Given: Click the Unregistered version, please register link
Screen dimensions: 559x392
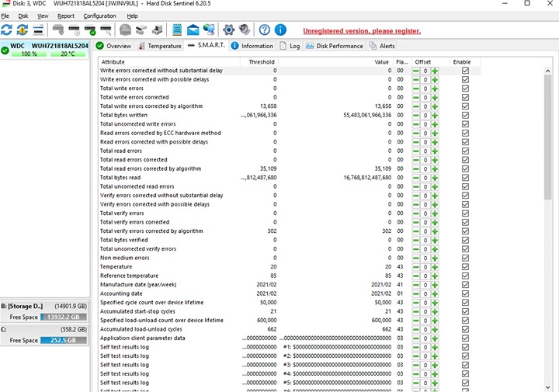Looking at the screenshot, I should 362,31.
